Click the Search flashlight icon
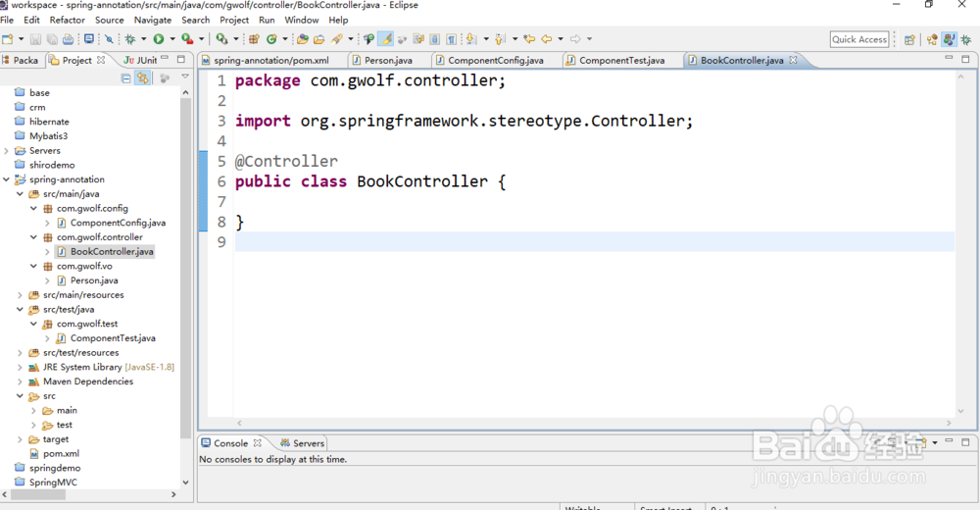The height and width of the screenshot is (510, 980). click(x=337, y=39)
